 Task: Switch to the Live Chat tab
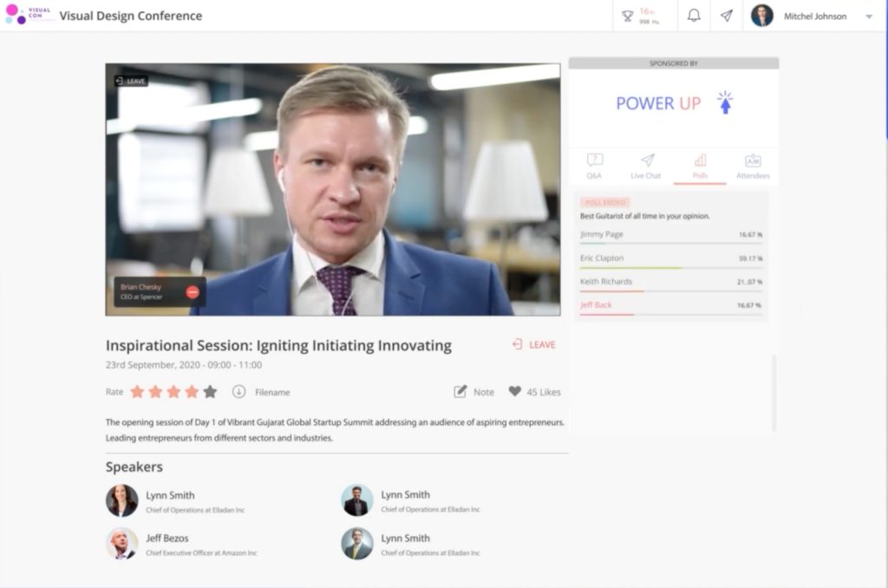(x=646, y=167)
